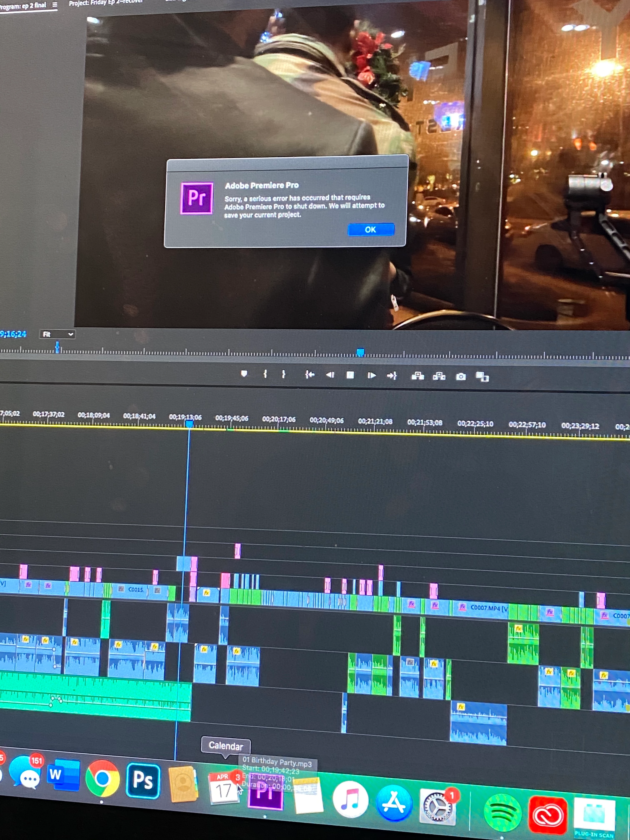Click the program monitor playhead marker
This screenshot has width=630, height=840.
57,347
